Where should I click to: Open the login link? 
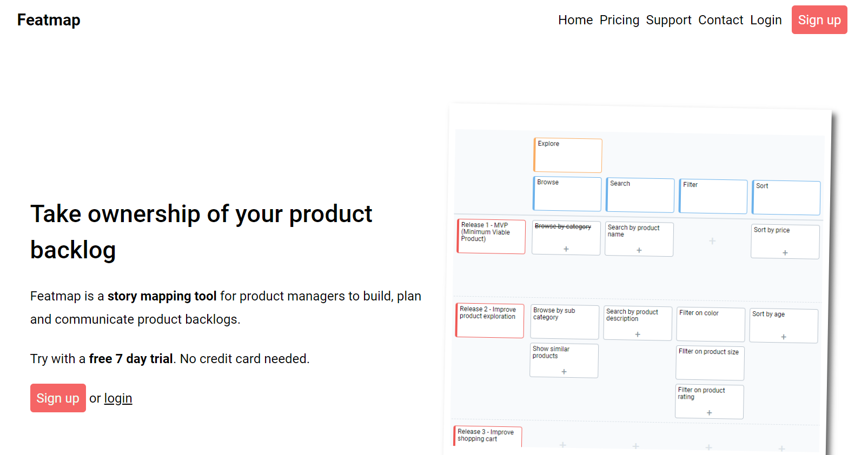coord(118,398)
